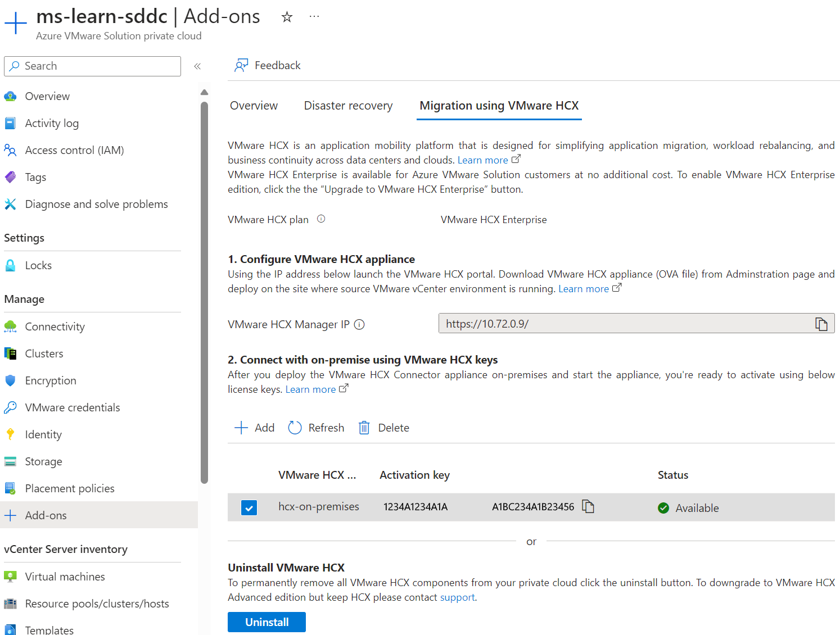Open Encryption settings in the sidebar

pyautogui.click(x=51, y=380)
